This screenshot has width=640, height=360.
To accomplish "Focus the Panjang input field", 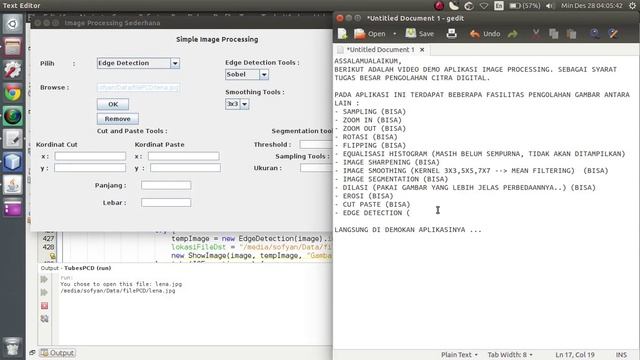I will 166,185.
